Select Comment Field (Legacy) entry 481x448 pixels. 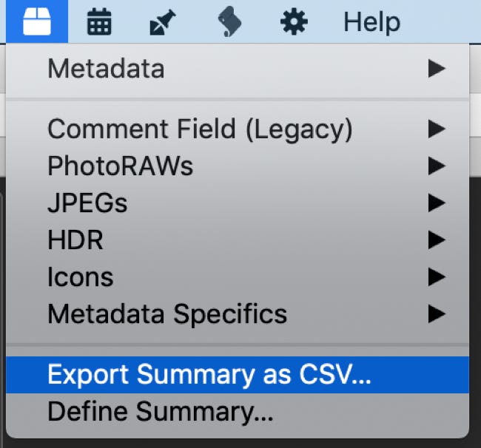click(200, 129)
